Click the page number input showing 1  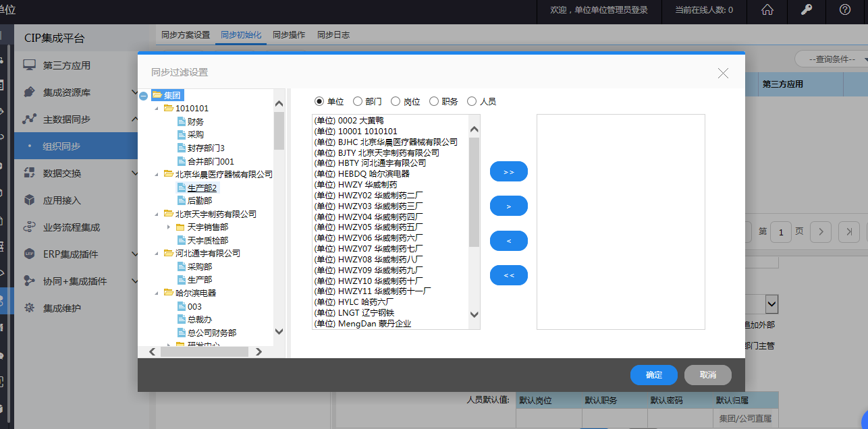780,231
